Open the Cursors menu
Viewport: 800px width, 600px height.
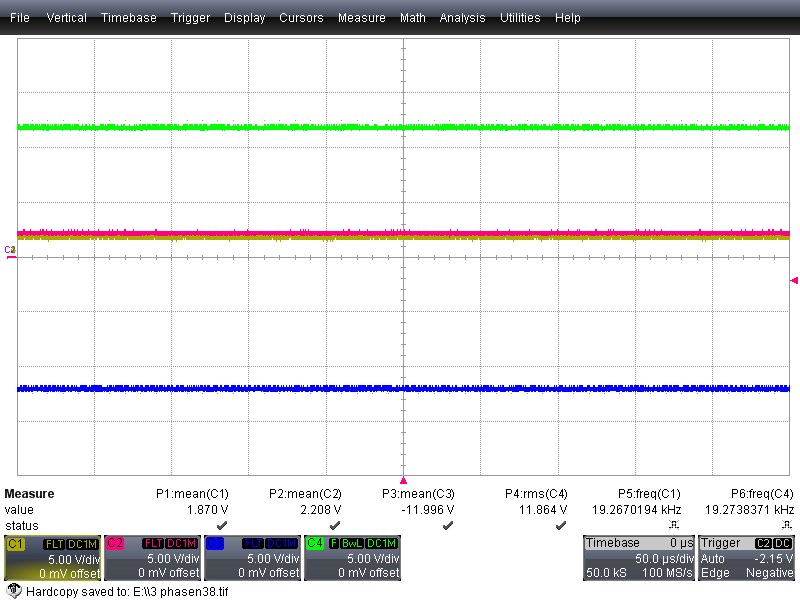[301, 17]
